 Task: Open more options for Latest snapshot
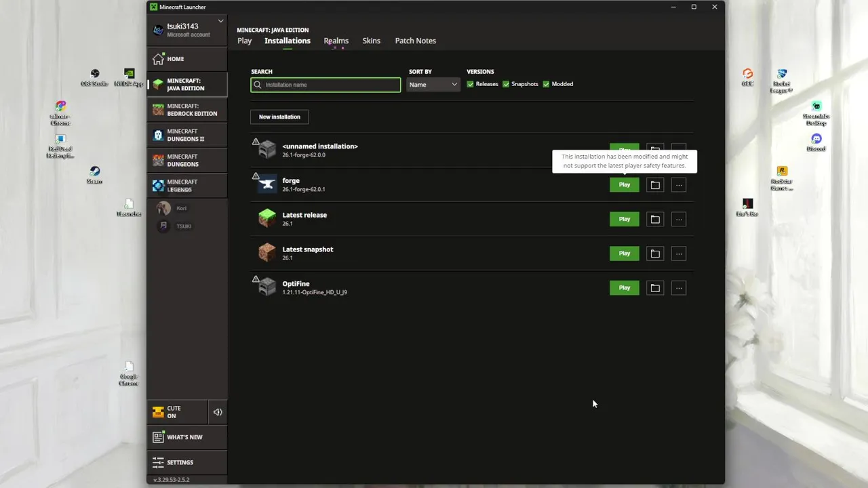pos(679,253)
